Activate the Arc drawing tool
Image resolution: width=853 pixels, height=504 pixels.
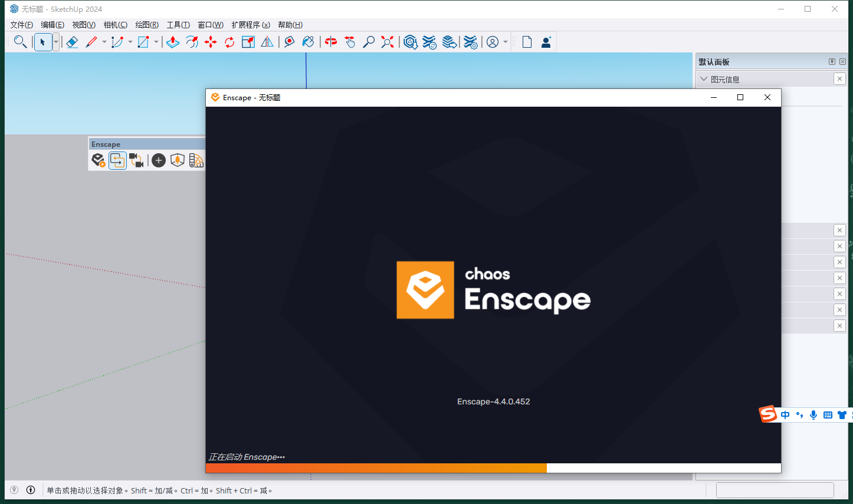click(117, 42)
